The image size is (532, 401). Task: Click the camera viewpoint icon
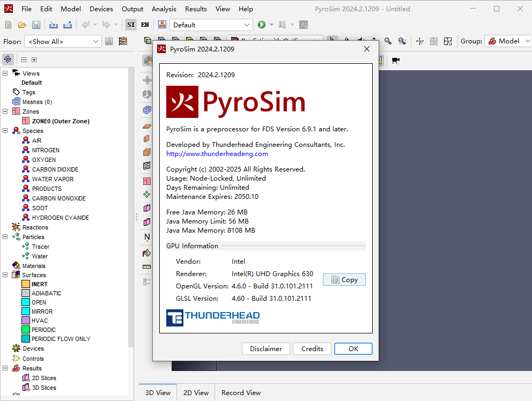point(396,61)
